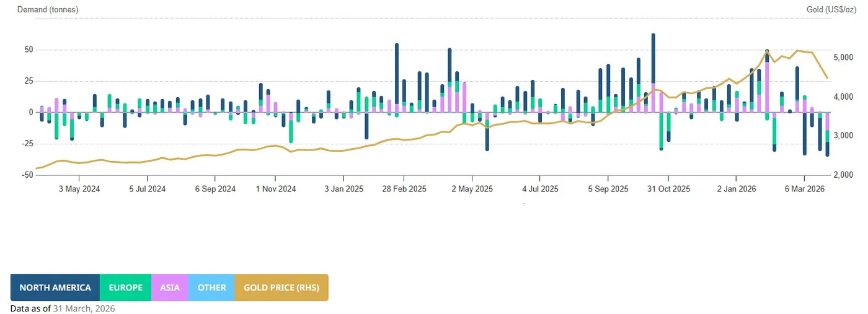
Task: Click the 3 May 2024 axis label
Action: [x=78, y=188]
